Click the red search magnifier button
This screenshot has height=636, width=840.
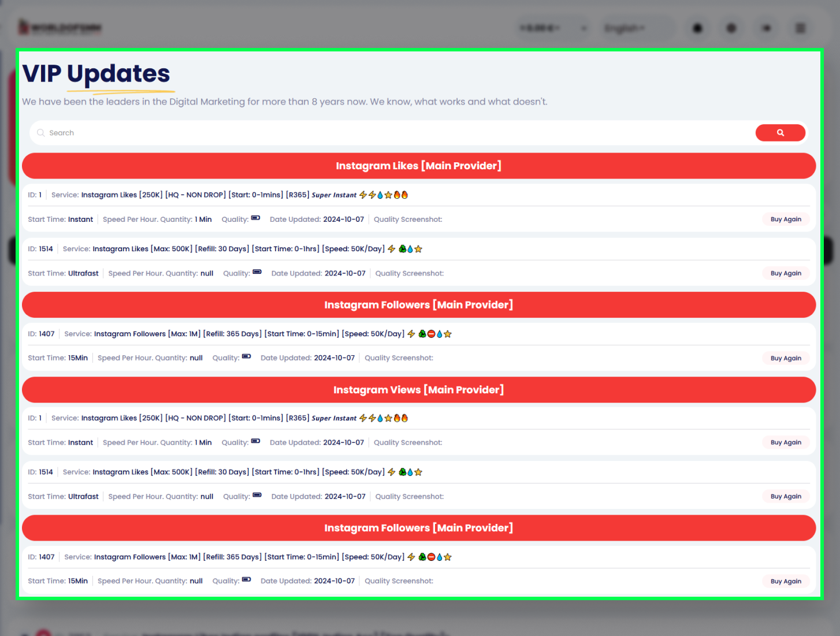(x=780, y=133)
